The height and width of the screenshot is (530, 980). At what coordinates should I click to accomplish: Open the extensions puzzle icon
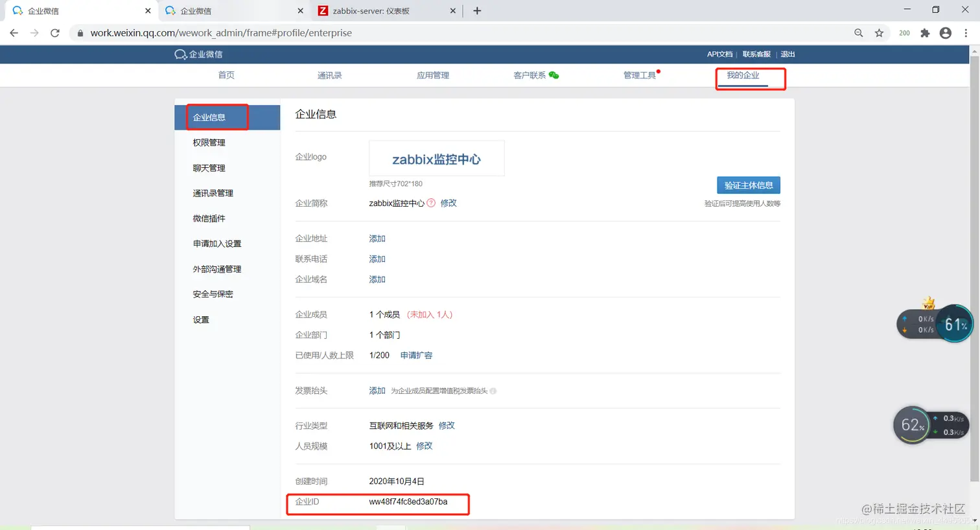[x=925, y=33]
